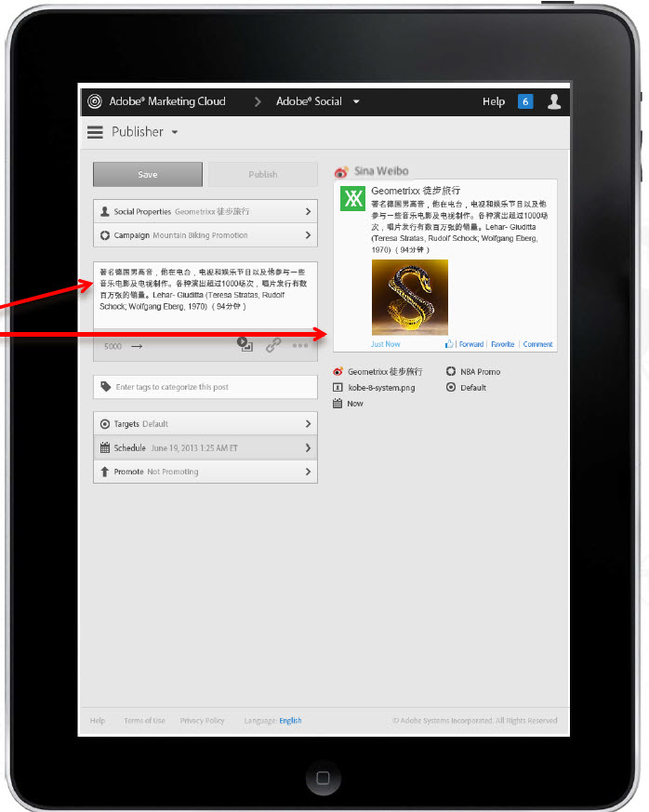Open the more options ellipsis icon
This screenshot has width=649, height=812.
(300, 345)
